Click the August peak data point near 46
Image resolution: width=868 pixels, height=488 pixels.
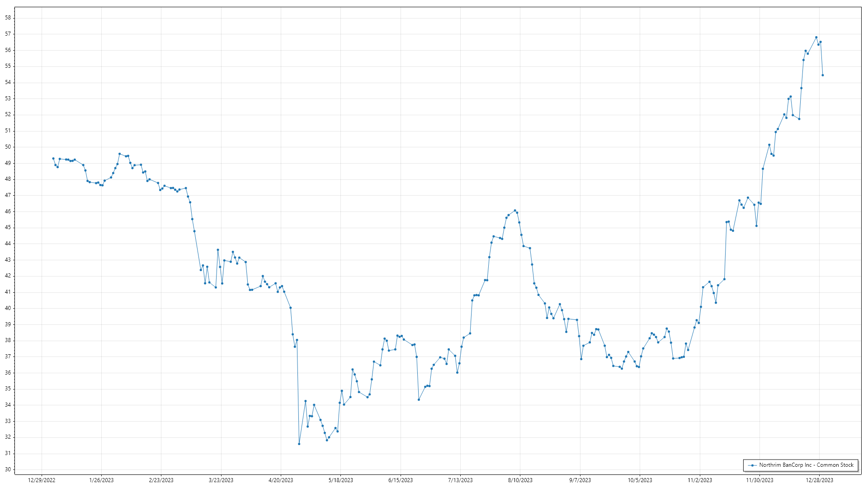click(x=515, y=211)
